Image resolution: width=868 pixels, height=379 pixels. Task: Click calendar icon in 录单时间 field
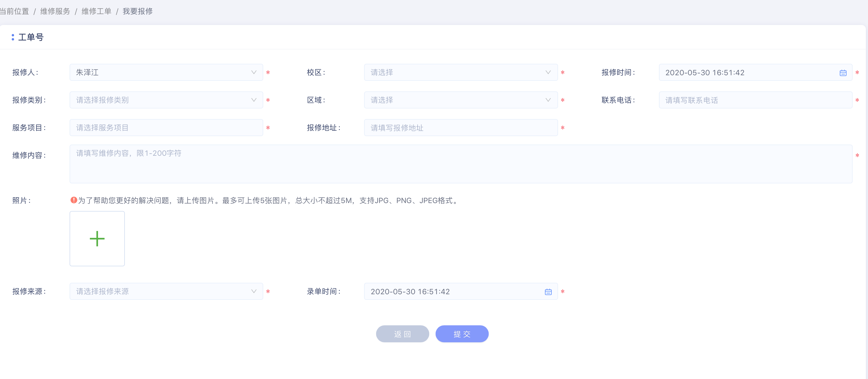[548, 292]
